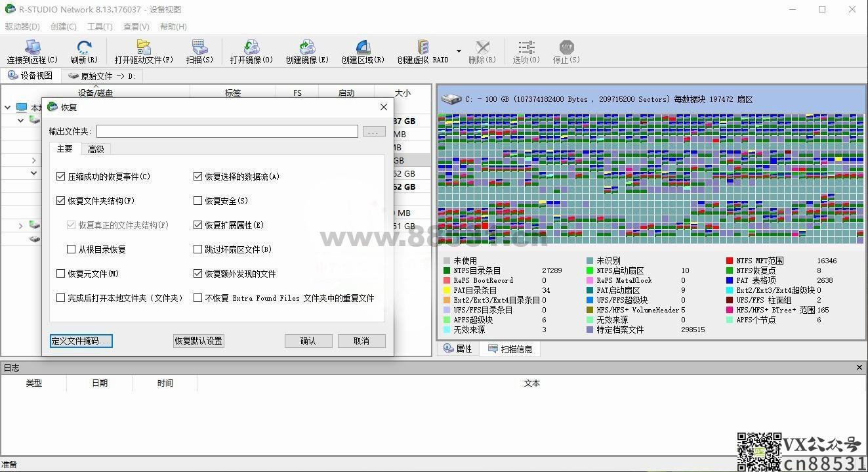Click the 日期 log column header
Screen dimensions: 868x472
pyautogui.click(x=100, y=383)
